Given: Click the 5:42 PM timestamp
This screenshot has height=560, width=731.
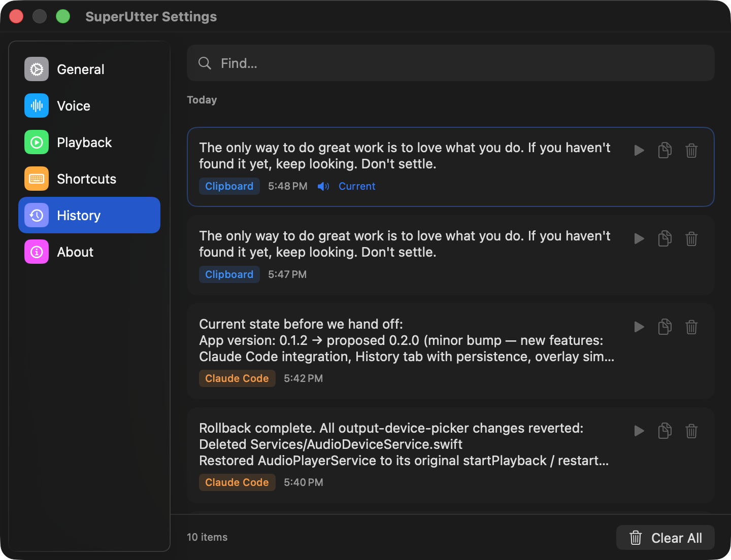Looking at the screenshot, I should (x=303, y=378).
